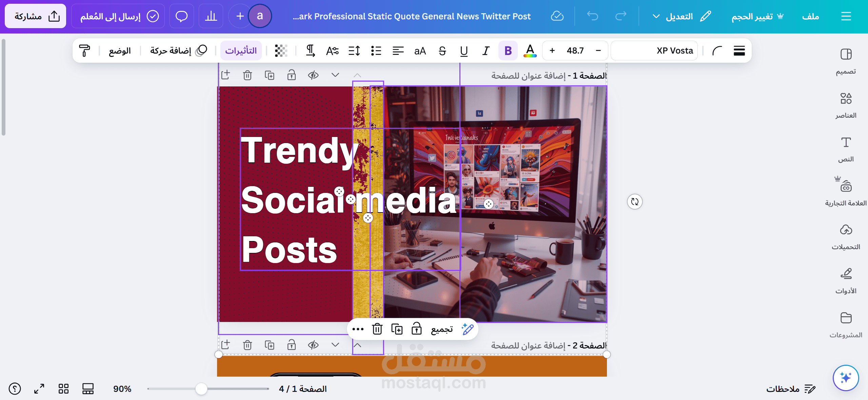This screenshot has width=868, height=400.
Task: Delete selected elements in floating toolbar
Action: (x=377, y=329)
